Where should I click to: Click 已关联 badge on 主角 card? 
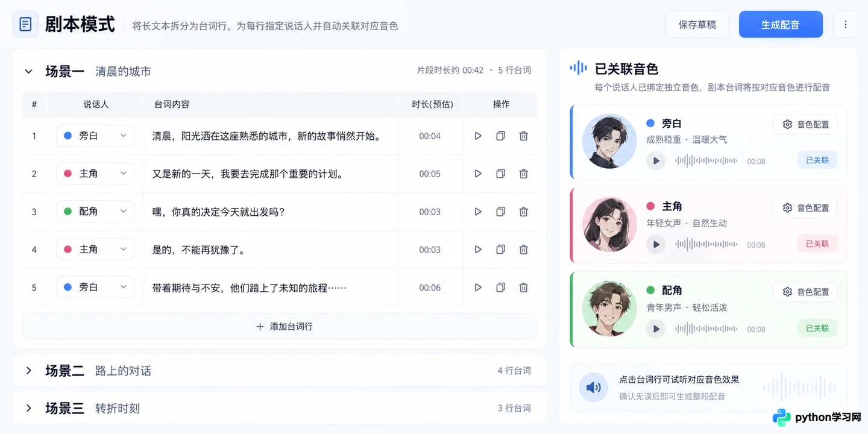coord(817,244)
